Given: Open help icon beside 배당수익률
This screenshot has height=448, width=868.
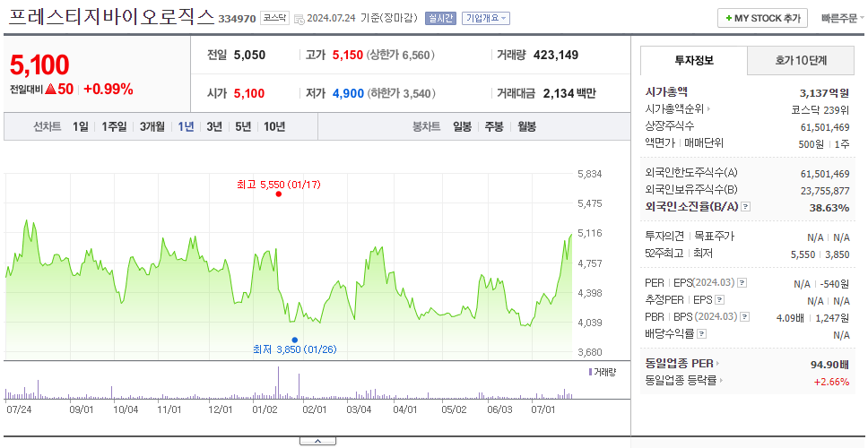Looking at the screenshot, I should [701, 334].
